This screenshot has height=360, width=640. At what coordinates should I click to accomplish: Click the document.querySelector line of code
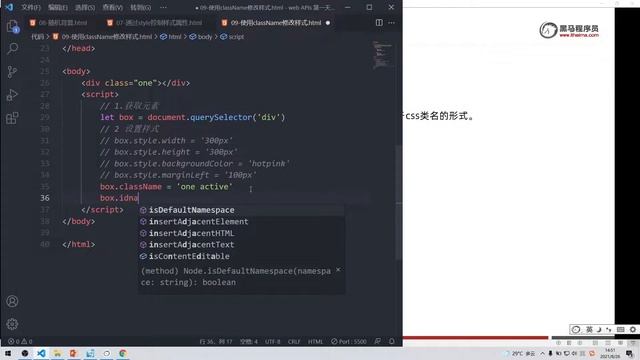pyautogui.click(x=193, y=118)
